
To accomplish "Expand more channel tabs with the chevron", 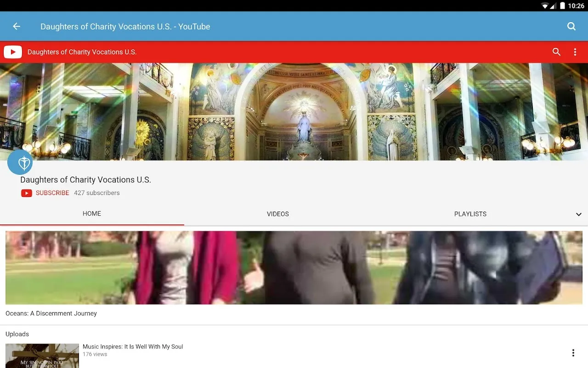I will click(578, 214).
